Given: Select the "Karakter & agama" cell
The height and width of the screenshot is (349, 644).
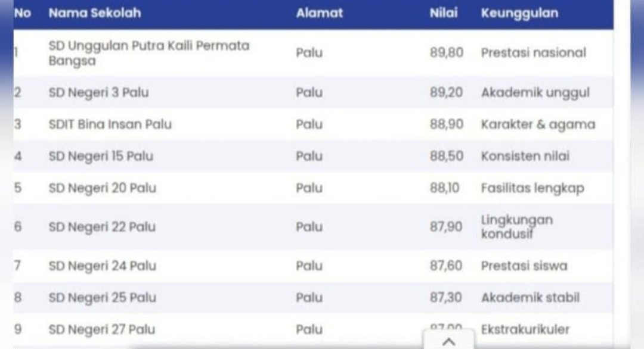Looking at the screenshot, I should (538, 124).
